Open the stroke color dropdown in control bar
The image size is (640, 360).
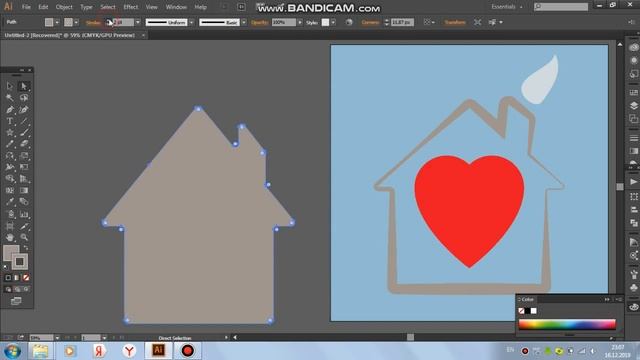click(x=76, y=22)
